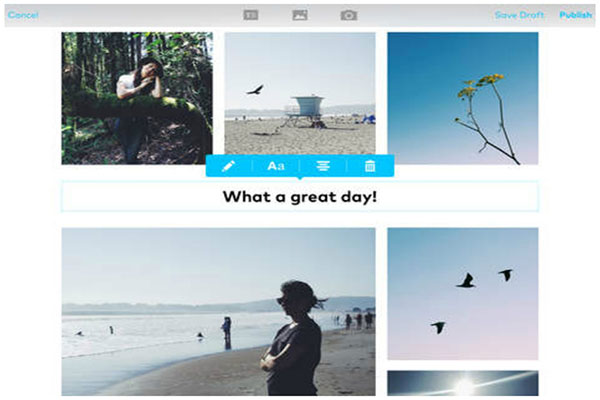The width and height of the screenshot is (600, 400).
Task: Change the font style with Aa icon
Action: 276,166
